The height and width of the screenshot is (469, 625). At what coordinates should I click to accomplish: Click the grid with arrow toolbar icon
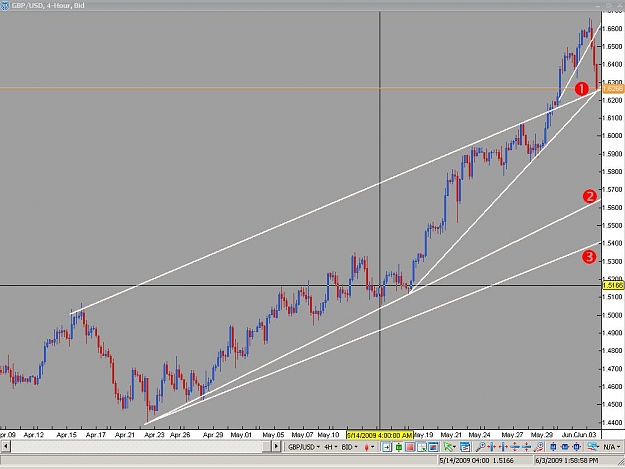pyautogui.click(x=421, y=447)
